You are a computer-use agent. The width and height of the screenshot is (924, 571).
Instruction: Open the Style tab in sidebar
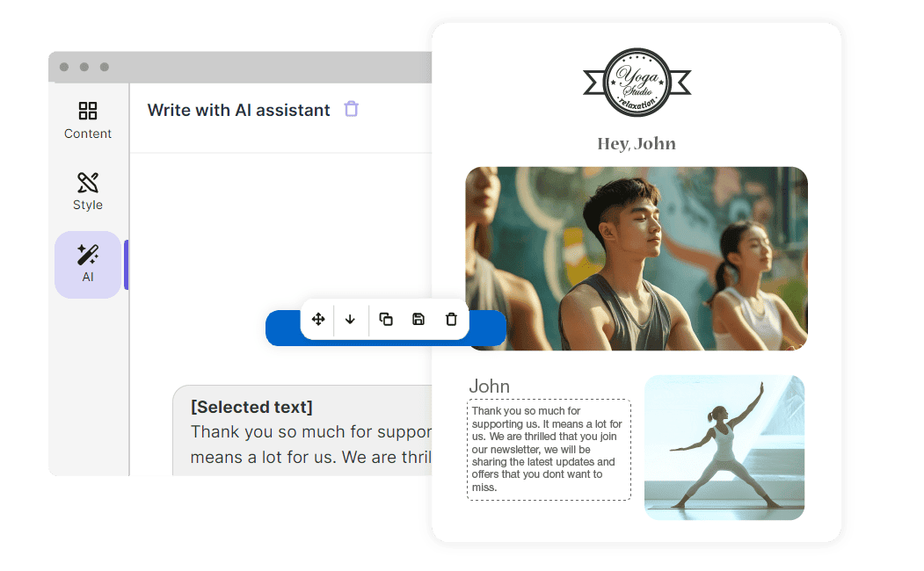point(88,192)
